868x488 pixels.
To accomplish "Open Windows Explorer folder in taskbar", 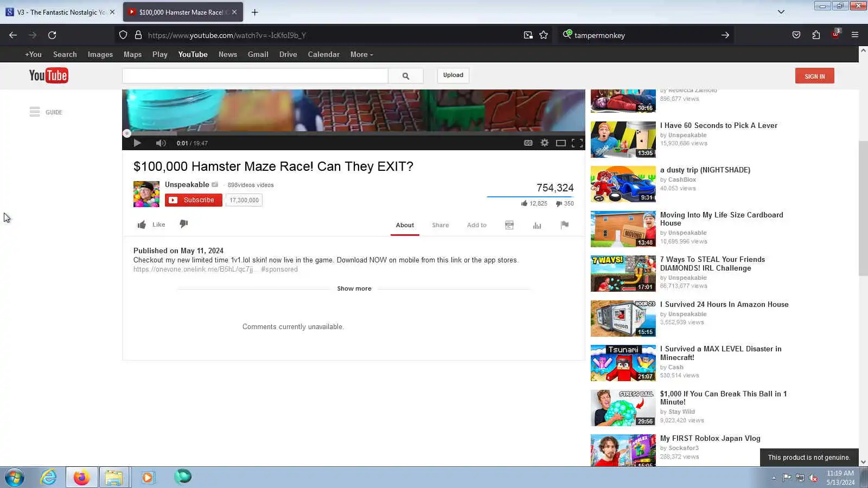I will point(114,478).
